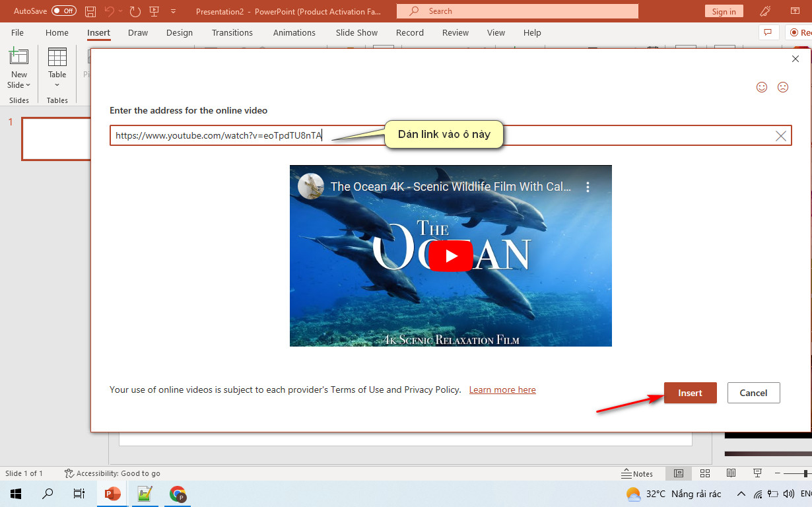Start slide show from status bar icon
Screen dimensions: 812x507
point(757,473)
